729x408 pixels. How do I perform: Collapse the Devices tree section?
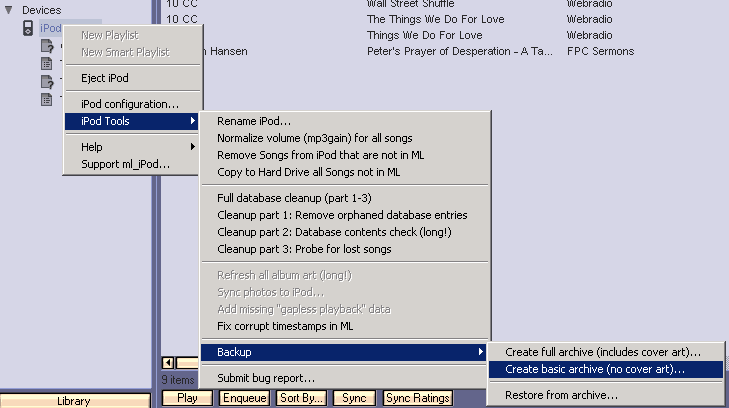[8, 9]
